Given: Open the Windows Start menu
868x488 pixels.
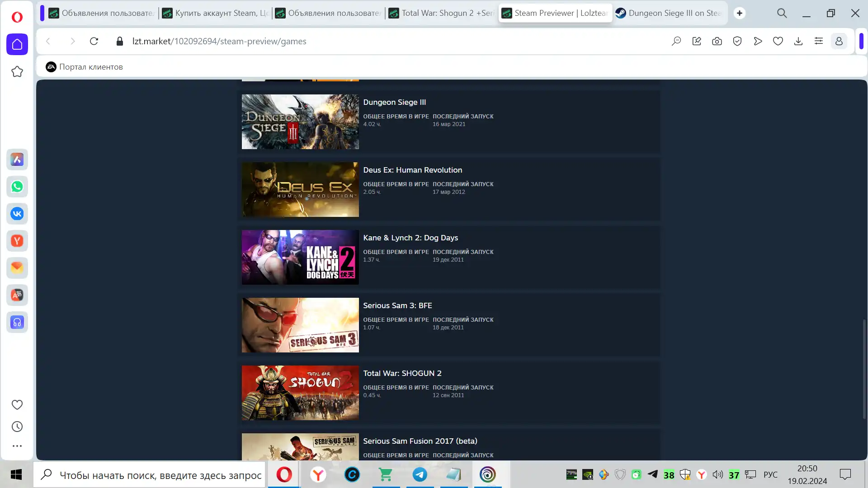Looking at the screenshot, I should tap(16, 474).
